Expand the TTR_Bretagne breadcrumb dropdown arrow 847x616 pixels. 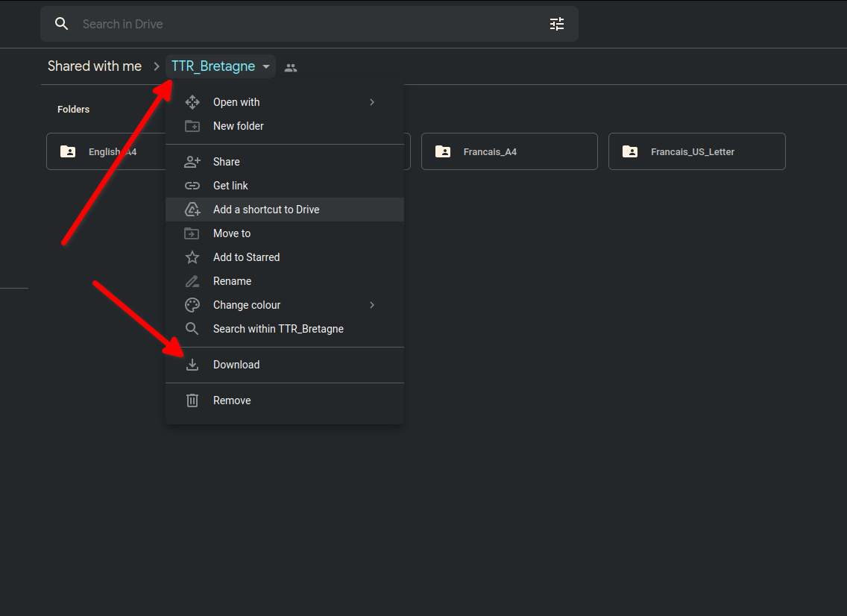(x=266, y=66)
